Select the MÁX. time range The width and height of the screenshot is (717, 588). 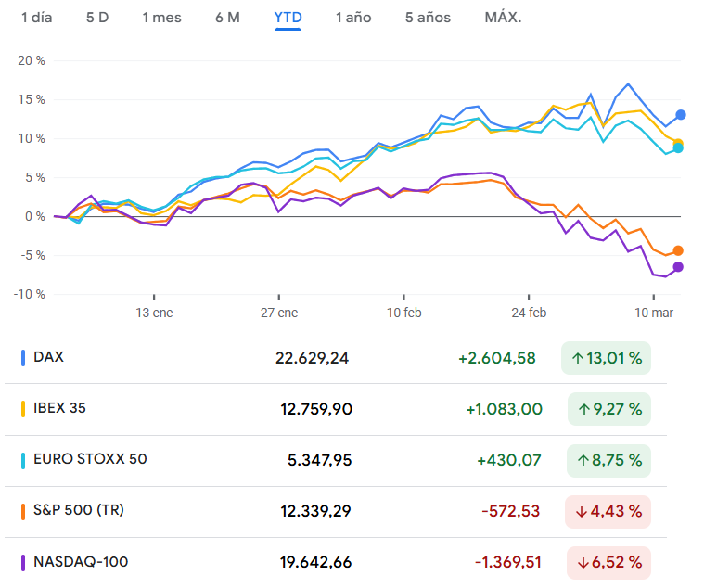click(503, 18)
